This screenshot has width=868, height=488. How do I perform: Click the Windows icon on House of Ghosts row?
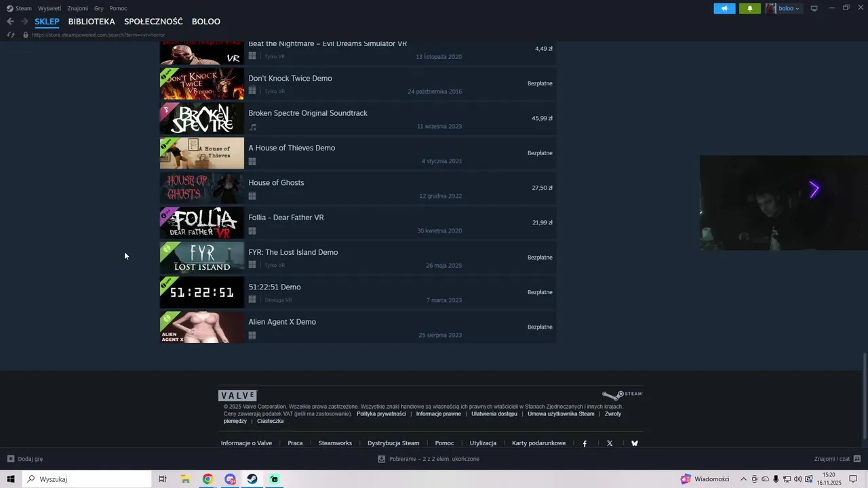pyautogui.click(x=252, y=196)
